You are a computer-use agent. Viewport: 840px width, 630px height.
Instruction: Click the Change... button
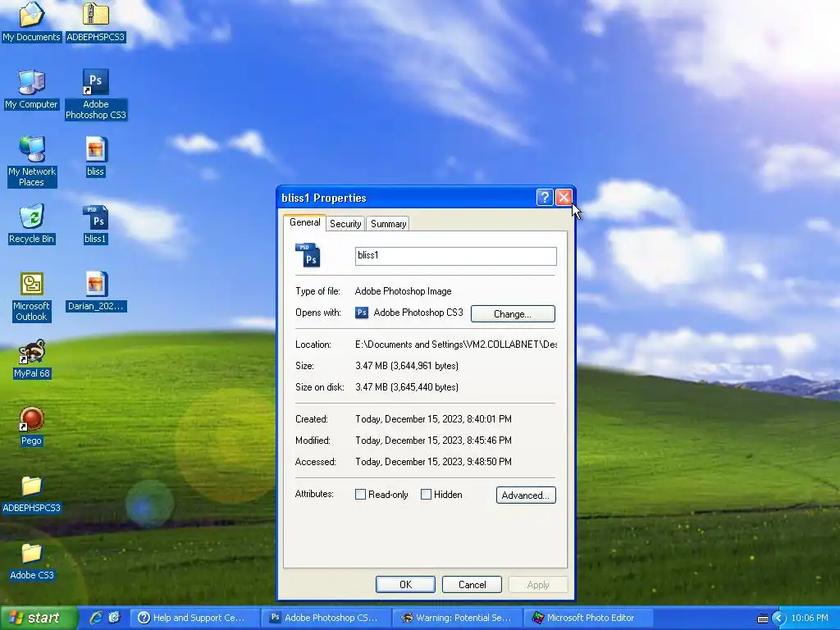pyautogui.click(x=513, y=314)
